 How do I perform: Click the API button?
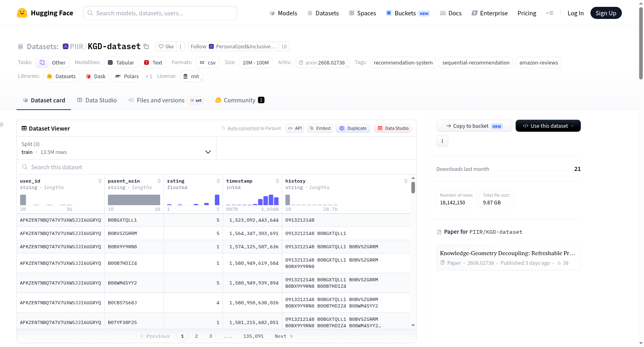[295, 128]
